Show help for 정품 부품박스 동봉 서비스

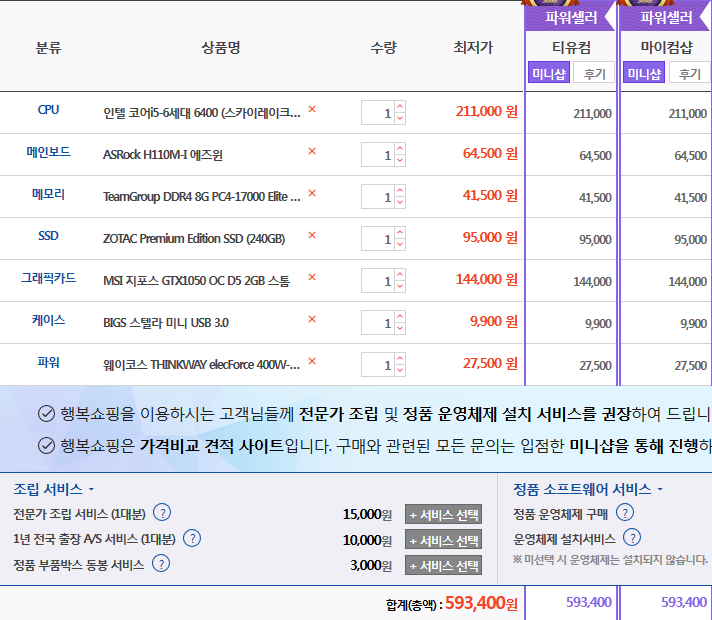(160, 564)
